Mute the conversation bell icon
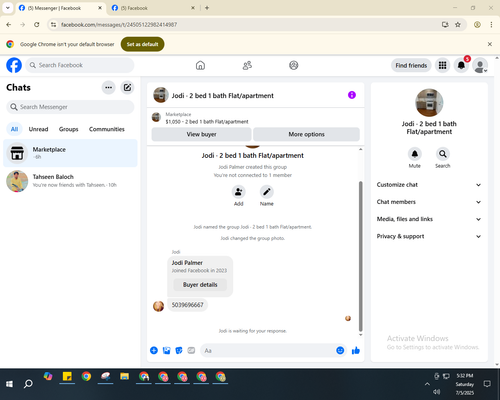This screenshot has width=500, height=400. click(x=415, y=154)
